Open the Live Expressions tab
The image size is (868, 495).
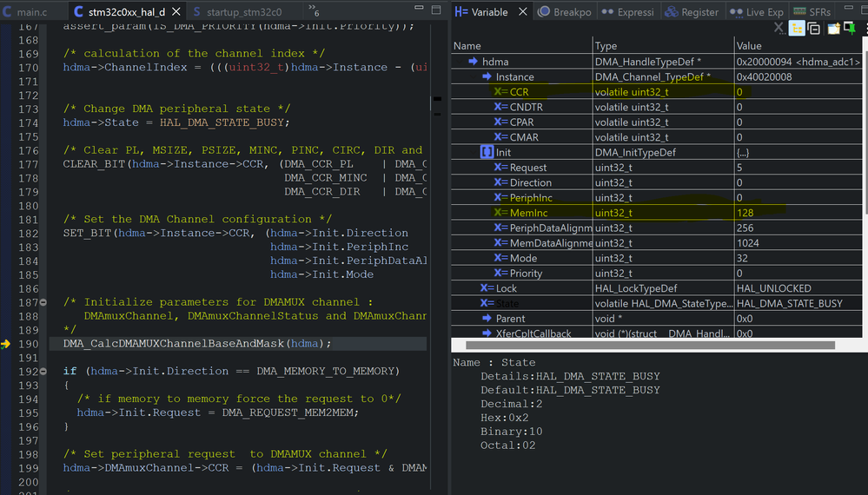(x=757, y=11)
